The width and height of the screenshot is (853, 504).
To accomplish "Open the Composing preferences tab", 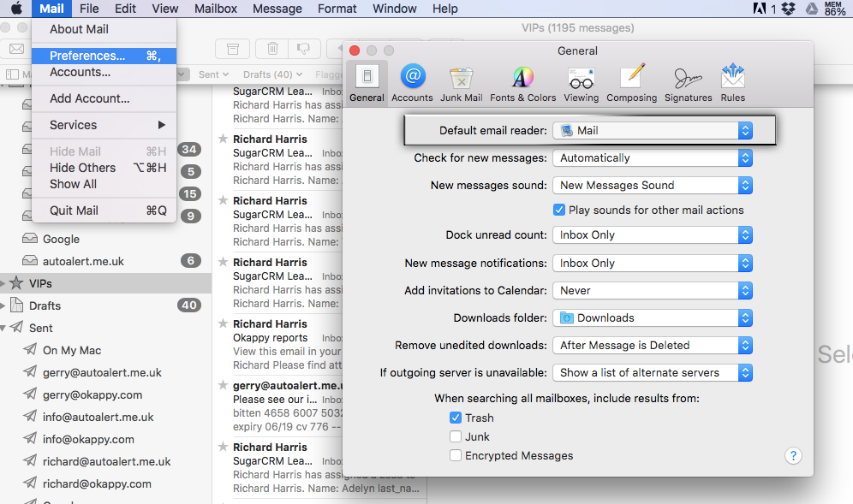I will [x=631, y=83].
